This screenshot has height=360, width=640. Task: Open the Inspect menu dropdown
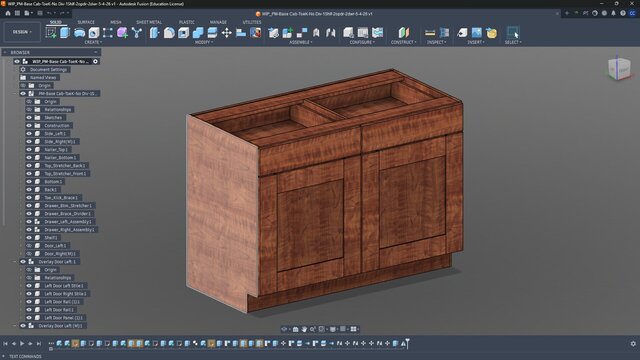437,42
